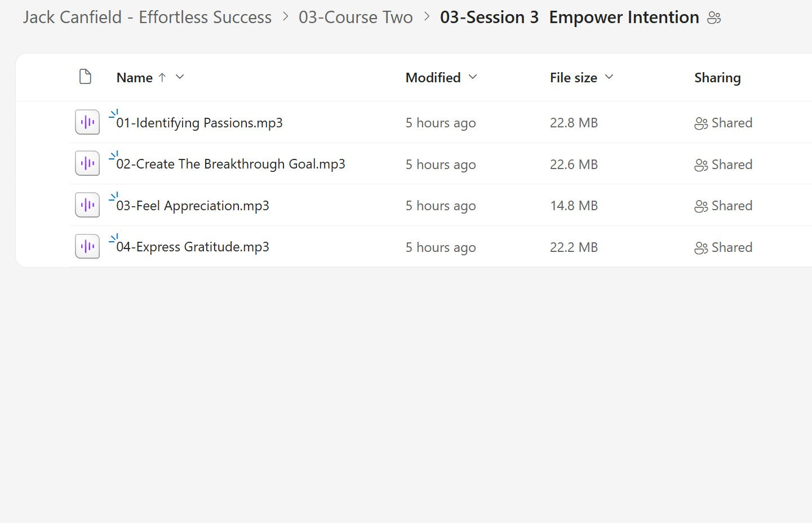Click Shared on the 02-Create The Breakthrough Goal row
812x523 pixels.
732,164
